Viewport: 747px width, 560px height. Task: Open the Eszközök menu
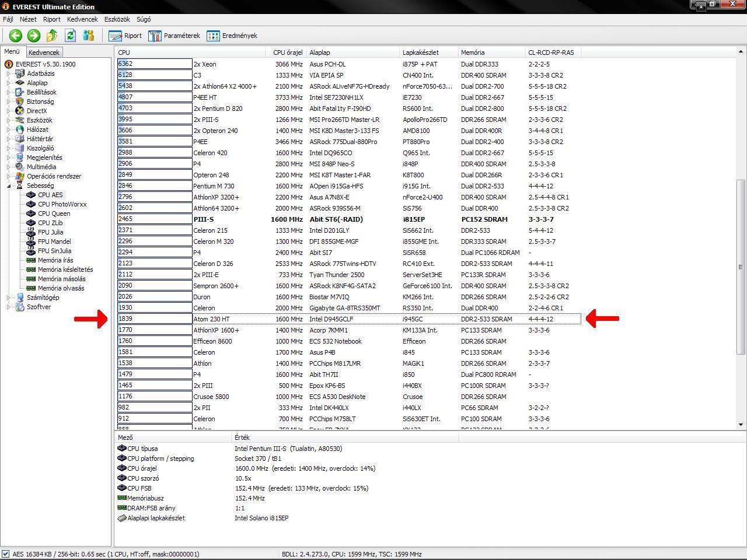117,19
